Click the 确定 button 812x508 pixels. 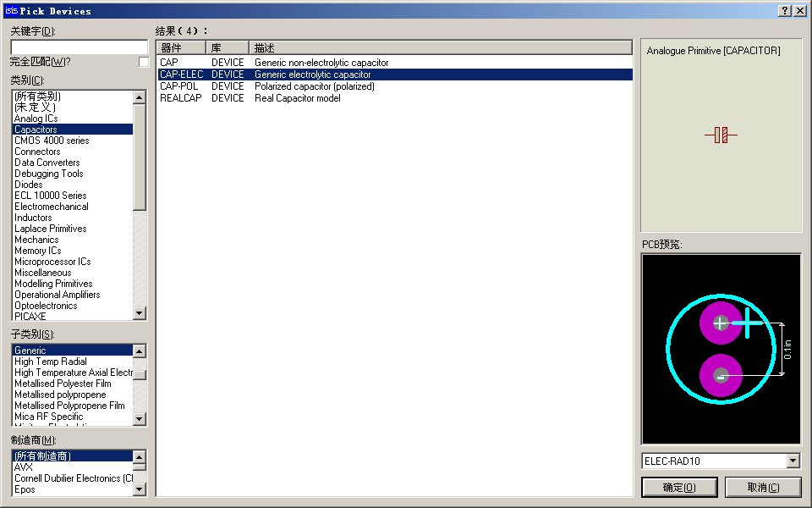[x=679, y=488]
